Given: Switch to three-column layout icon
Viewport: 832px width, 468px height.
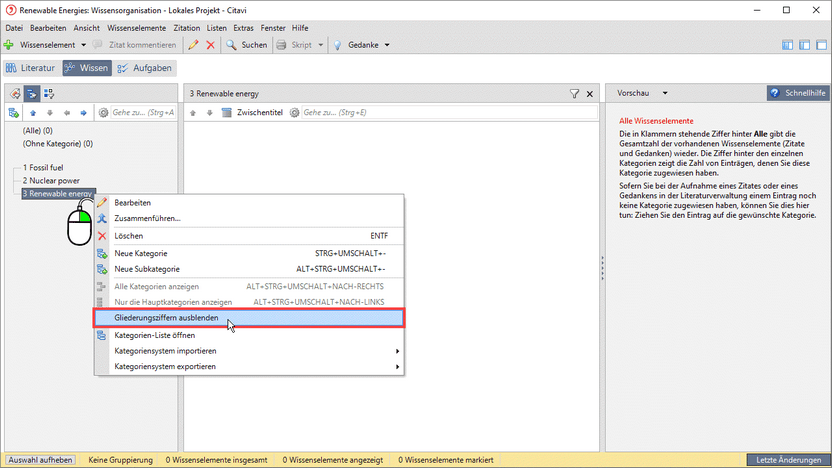Looking at the screenshot, I should click(x=787, y=45).
